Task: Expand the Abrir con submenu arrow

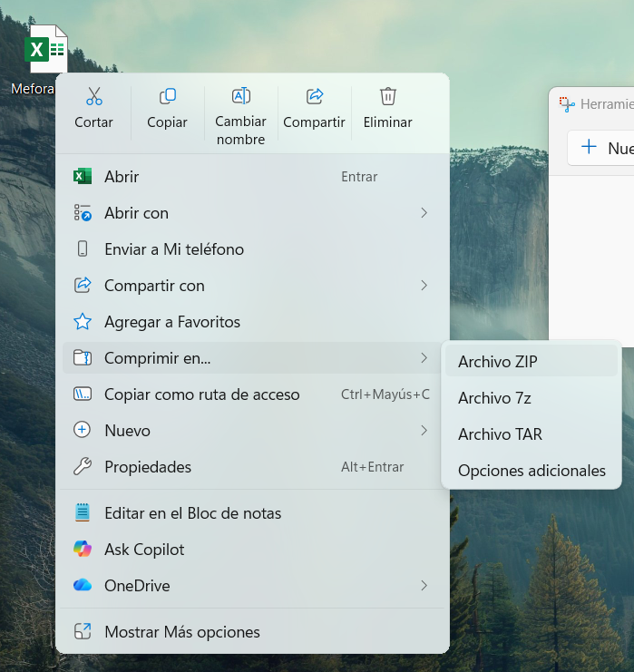Action: pos(424,213)
